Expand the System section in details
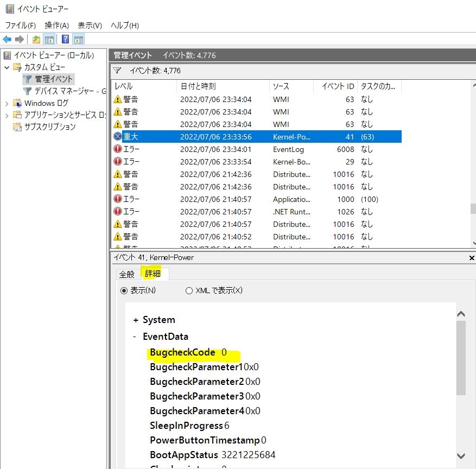Screen dimensions: 476x469 136,320
